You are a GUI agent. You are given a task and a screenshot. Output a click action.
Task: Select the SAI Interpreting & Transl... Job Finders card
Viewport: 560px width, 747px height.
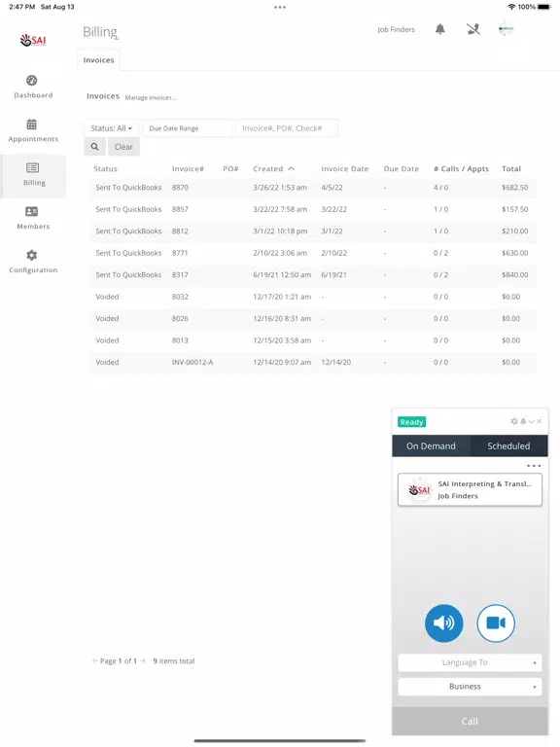[470, 490]
